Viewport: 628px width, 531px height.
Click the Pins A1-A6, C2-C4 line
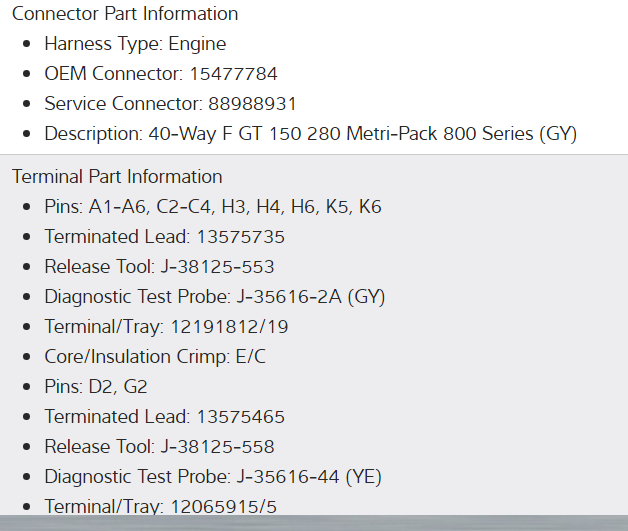tap(213, 207)
